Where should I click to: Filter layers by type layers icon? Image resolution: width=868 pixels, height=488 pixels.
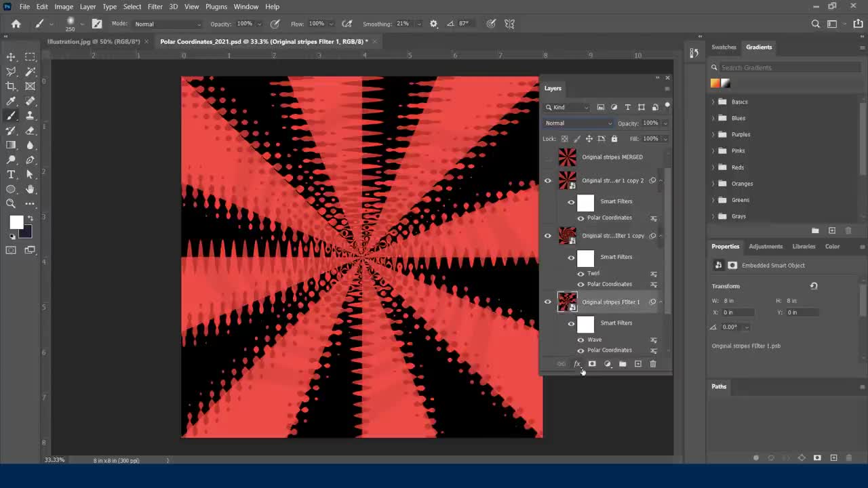[627, 107]
